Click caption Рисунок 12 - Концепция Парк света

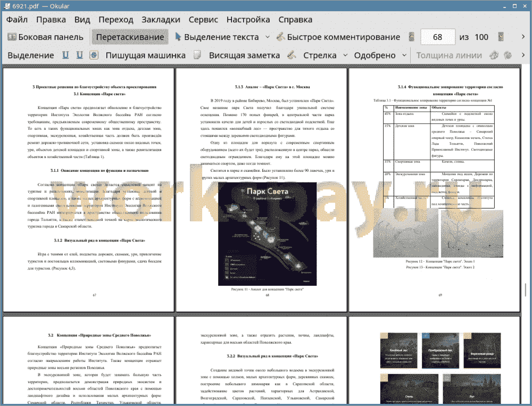440,261
